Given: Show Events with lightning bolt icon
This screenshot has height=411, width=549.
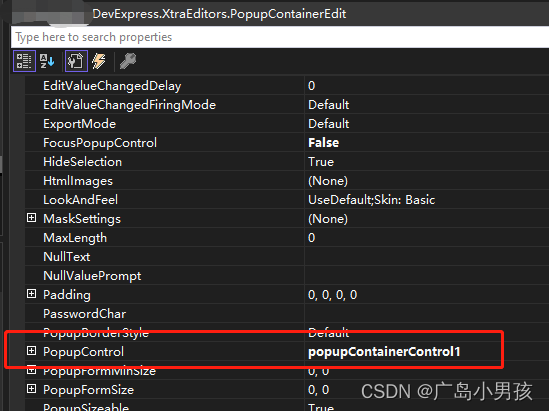Looking at the screenshot, I should pos(99,61).
